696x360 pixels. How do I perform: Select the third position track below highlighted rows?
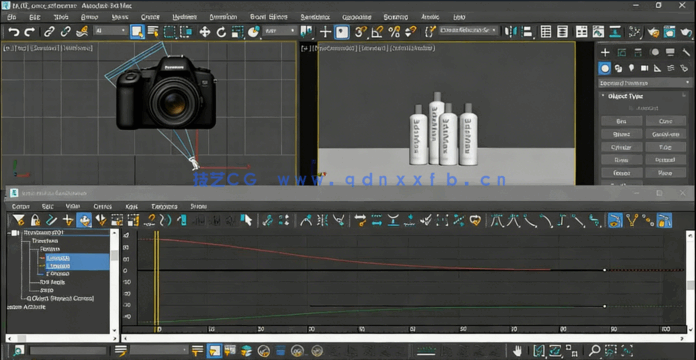pos(58,274)
